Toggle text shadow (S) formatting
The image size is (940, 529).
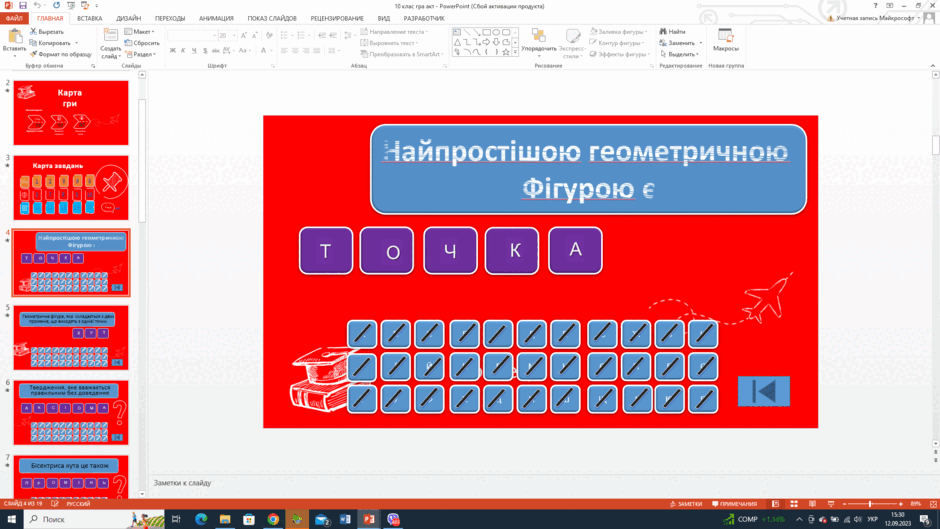[x=205, y=50]
